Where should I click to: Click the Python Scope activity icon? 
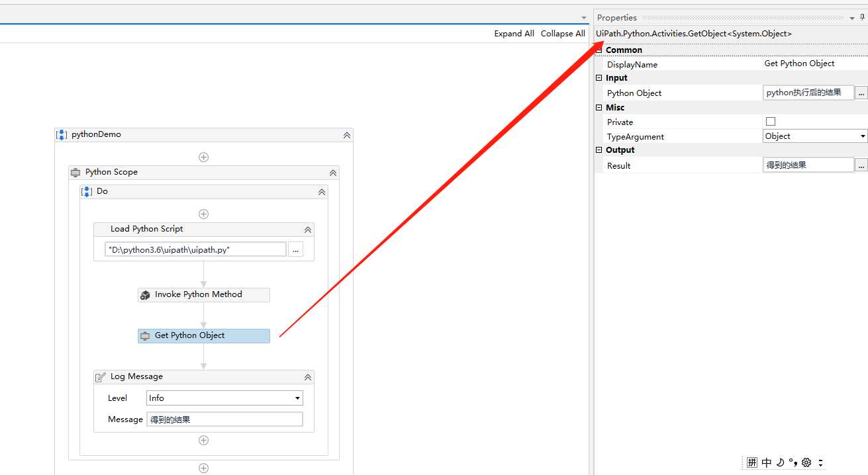click(75, 172)
